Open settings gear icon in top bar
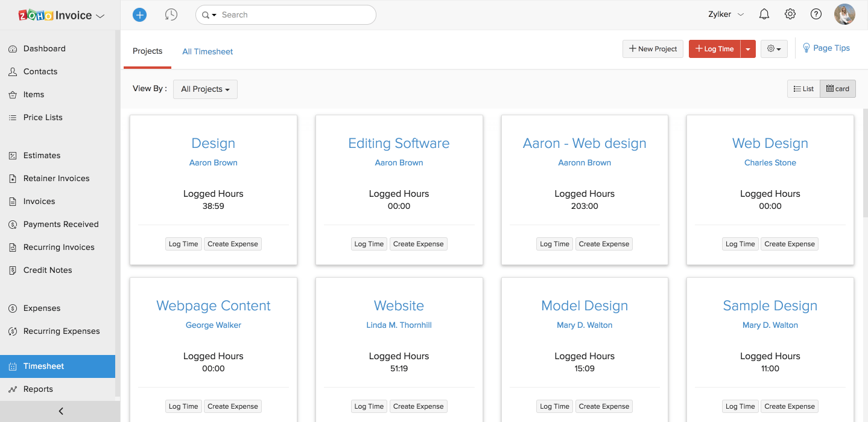This screenshot has height=422, width=868. point(790,14)
